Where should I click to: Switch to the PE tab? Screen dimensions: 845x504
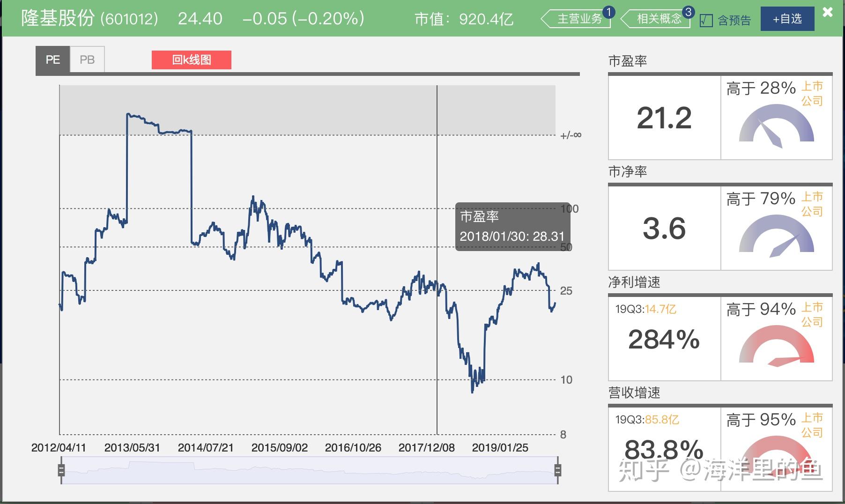53,59
